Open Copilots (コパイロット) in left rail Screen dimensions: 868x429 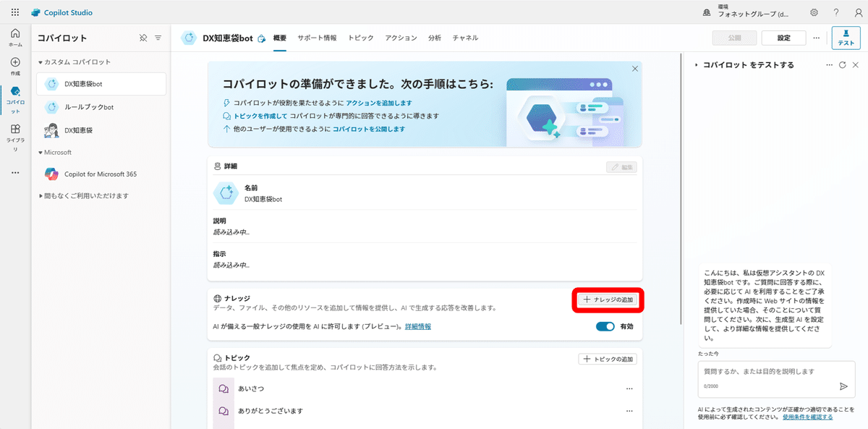[x=15, y=101]
